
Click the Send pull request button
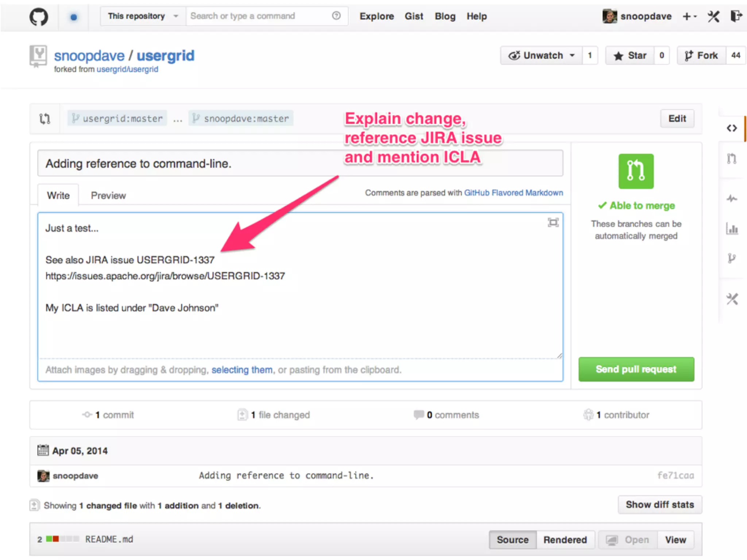(x=636, y=369)
